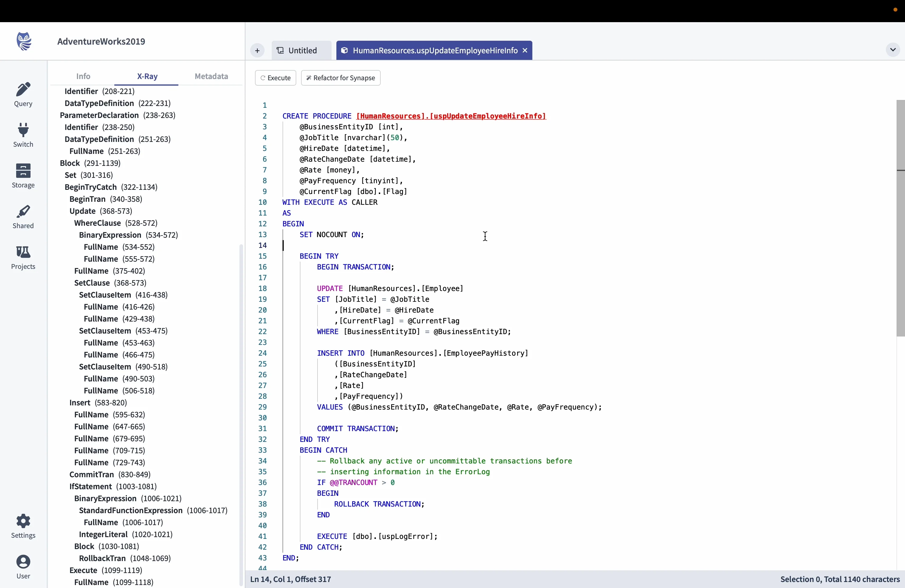Click the owl logo above the sidebar
This screenshot has width=905, height=588.
23,41
